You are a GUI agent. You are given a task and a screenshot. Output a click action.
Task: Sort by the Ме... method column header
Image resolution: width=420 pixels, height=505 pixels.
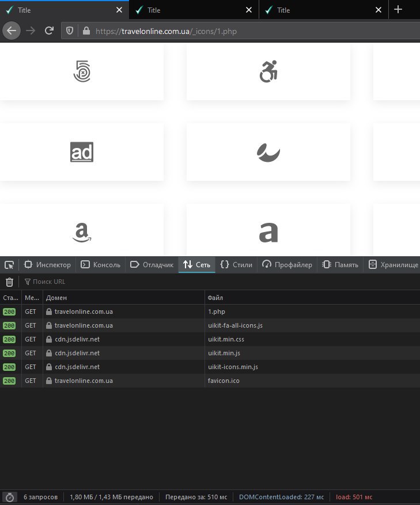(32, 298)
